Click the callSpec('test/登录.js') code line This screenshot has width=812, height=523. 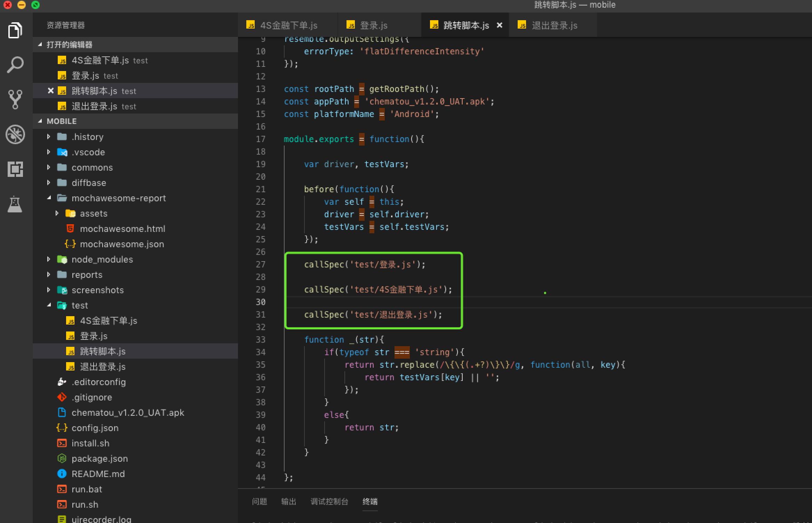tap(365, 265)
